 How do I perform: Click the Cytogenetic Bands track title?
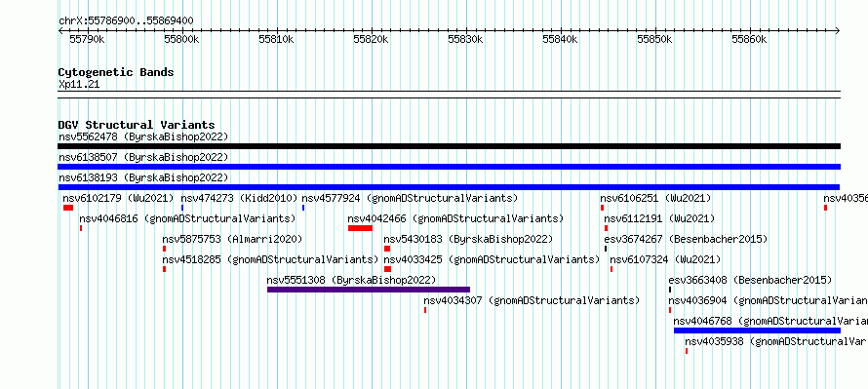[x=116, y=72]
